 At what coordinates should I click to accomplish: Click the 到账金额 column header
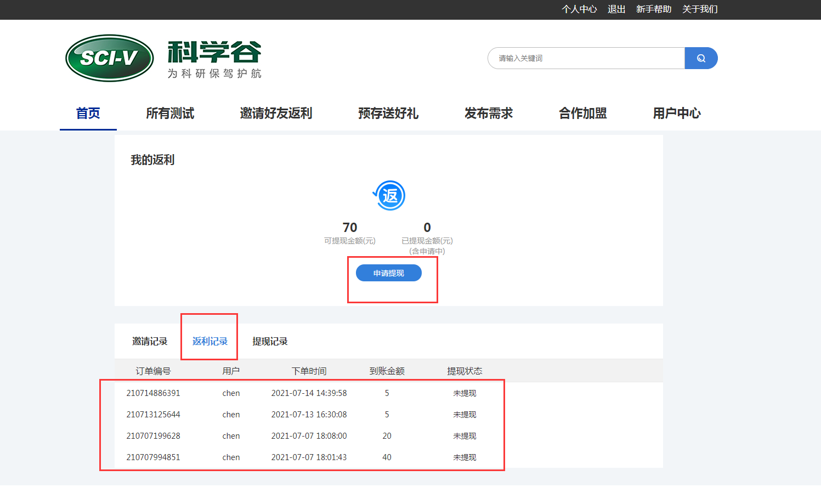pyautogui.click(x=387, y=371)
